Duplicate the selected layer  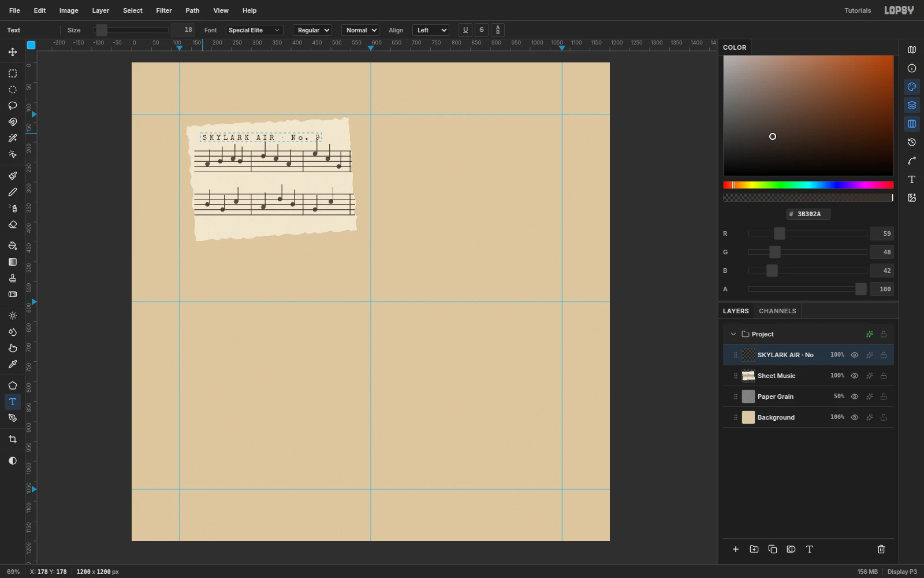click(x=773, y=549)
